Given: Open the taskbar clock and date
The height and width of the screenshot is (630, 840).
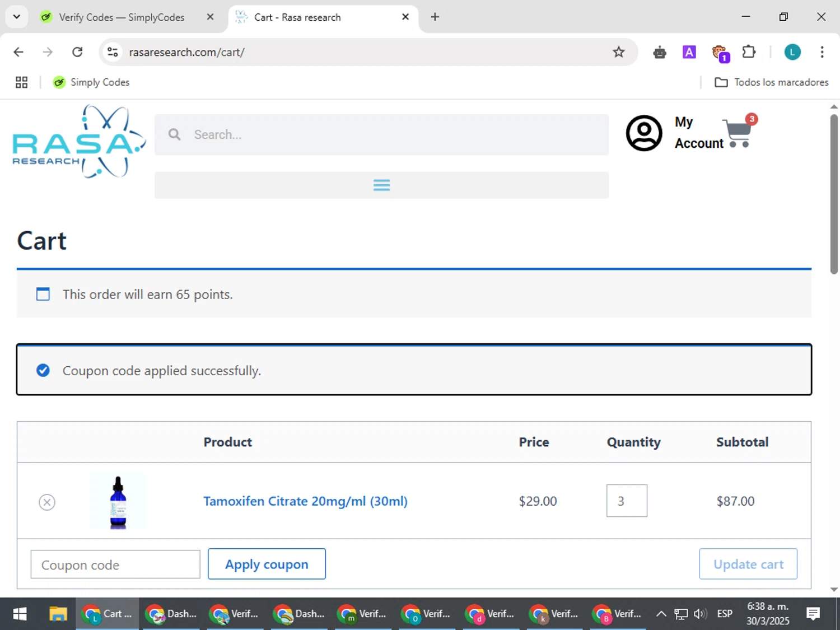Looking at the screenshot, I should pos(768,614).
